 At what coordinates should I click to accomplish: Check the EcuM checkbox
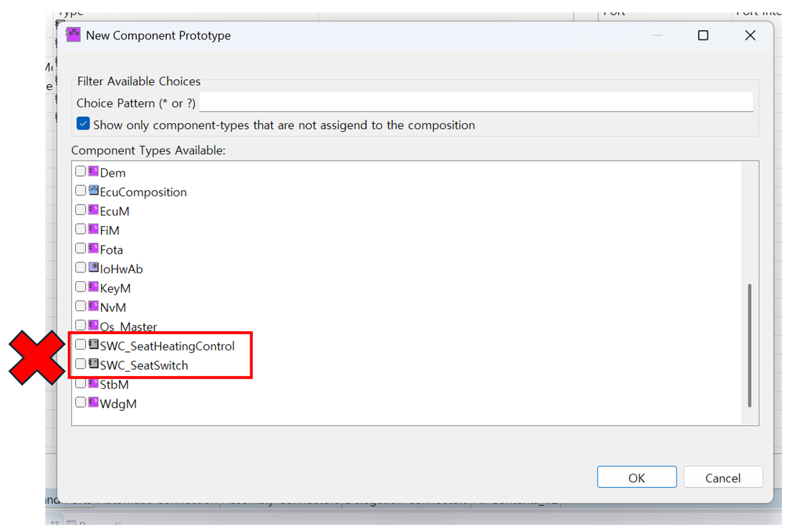tap(81, 210)
